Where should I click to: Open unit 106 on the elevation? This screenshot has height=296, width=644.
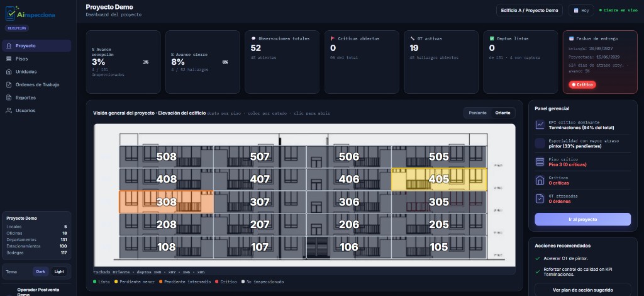(348, 247)
